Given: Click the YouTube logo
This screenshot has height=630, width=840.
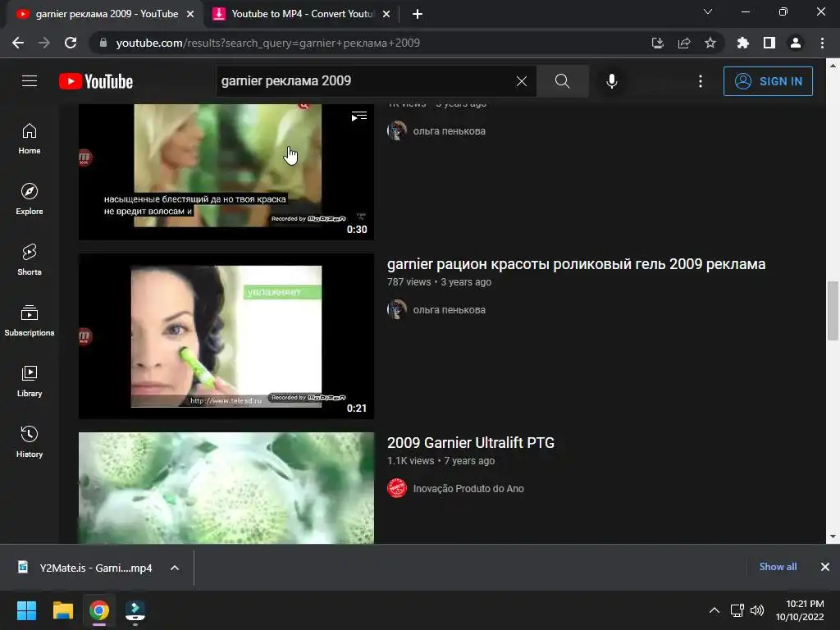Looking at the screenshot, I should pyautogui.click(x=96, y=81).
